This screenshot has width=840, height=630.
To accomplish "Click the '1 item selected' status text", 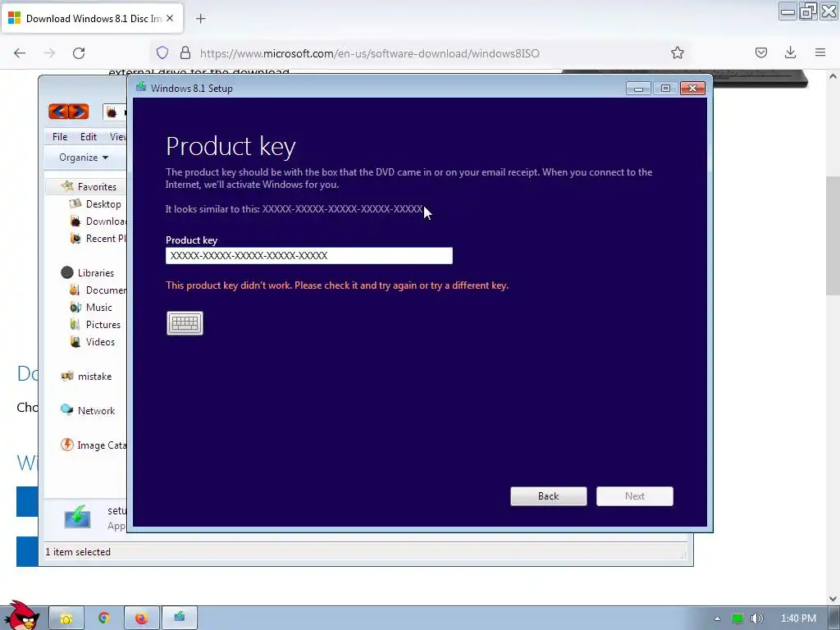I will point(78,552).
